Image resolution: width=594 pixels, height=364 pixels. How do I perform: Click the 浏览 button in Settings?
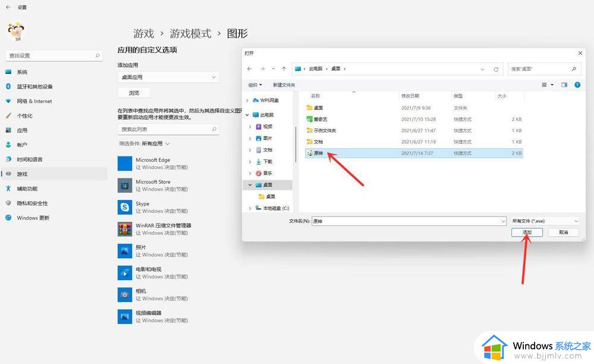click(x=134, y=93)
